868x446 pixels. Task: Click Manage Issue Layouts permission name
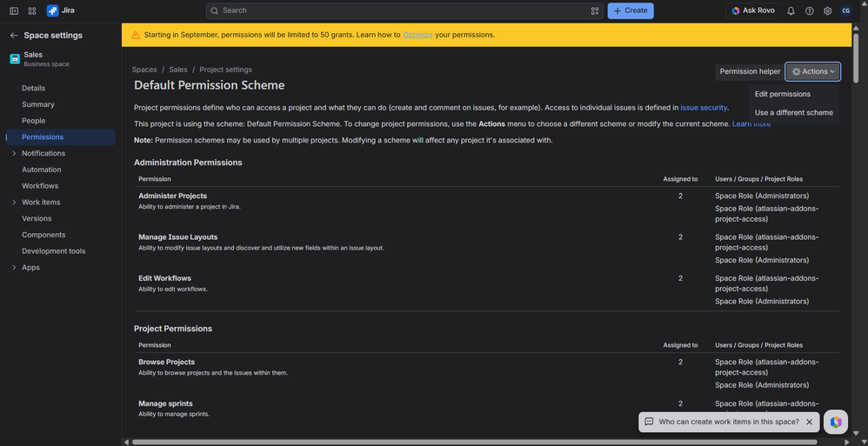coord(177,237)
